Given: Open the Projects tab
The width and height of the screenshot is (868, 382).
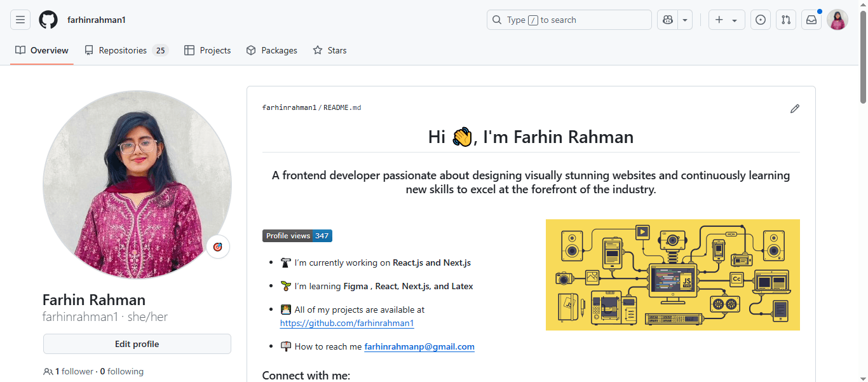Looking at the screenshot, I should [x=207, y=50].
